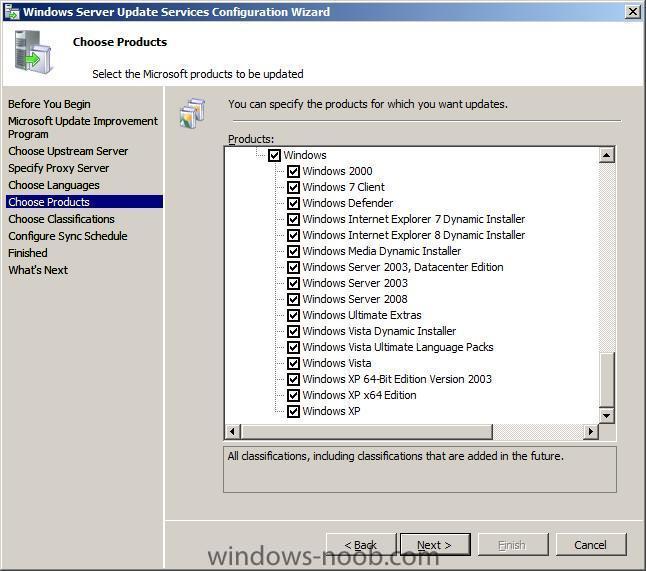The width and height of the screenshot is (646, 571).
Task: Select Choose Upstream Server step
Action: pos(68,151)
